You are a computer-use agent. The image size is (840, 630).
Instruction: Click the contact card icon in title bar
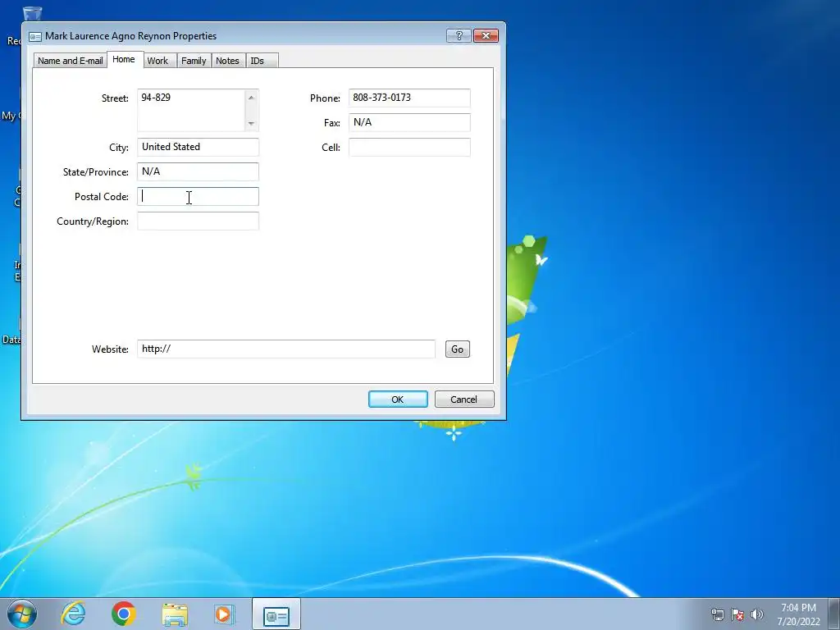coord(34,36)
